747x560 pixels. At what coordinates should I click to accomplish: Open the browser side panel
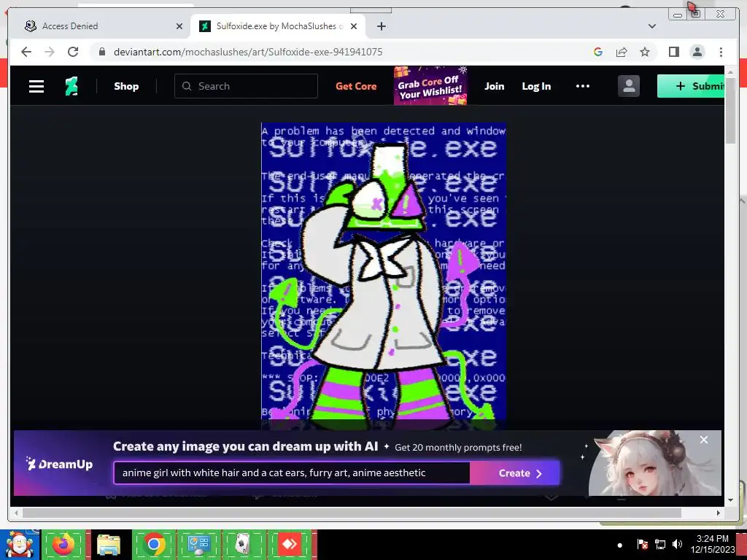click(x=673, y=52)
